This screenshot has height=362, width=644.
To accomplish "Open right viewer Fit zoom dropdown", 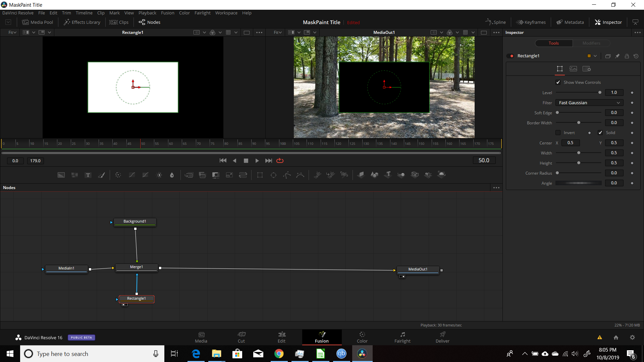I will pyautogui.click(x=278, y=33).
